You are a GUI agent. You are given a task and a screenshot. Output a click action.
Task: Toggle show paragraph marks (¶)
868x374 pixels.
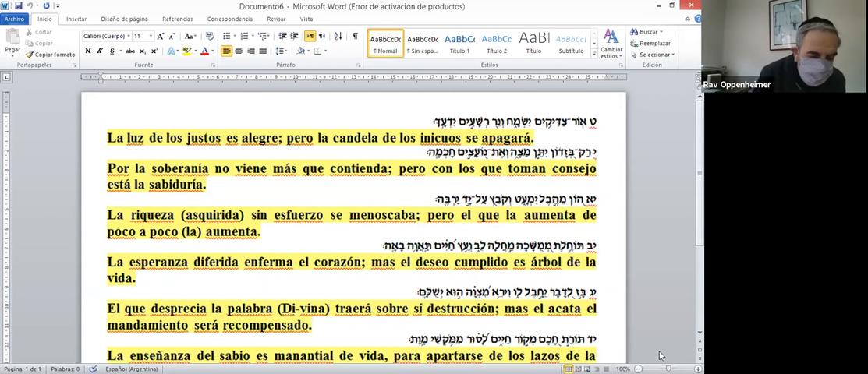pos(355,36)
